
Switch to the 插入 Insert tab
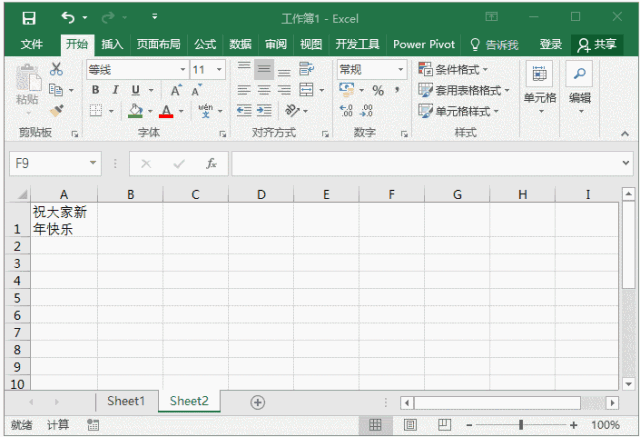(x=112, y=44)
